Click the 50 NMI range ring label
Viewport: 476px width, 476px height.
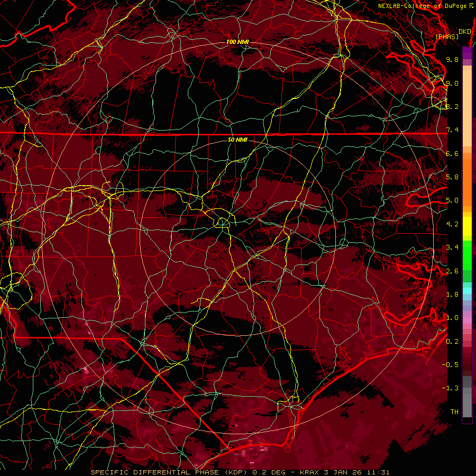[x=237, y=140]
